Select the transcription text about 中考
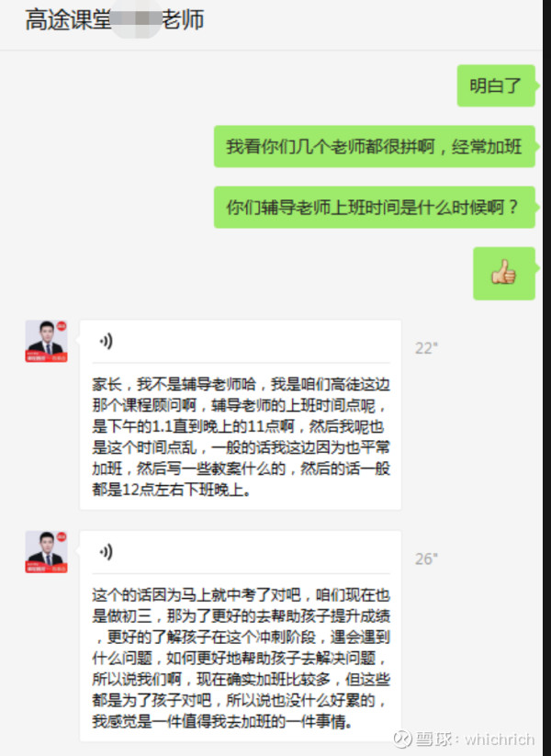The image size is (551, 756). point(241,658)
